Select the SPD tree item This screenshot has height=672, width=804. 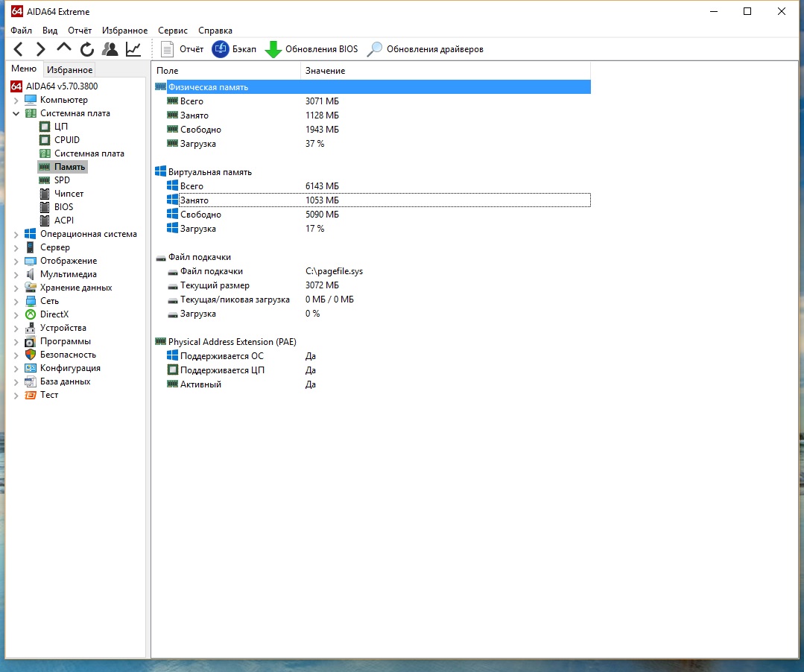click(x=62, y=180)
